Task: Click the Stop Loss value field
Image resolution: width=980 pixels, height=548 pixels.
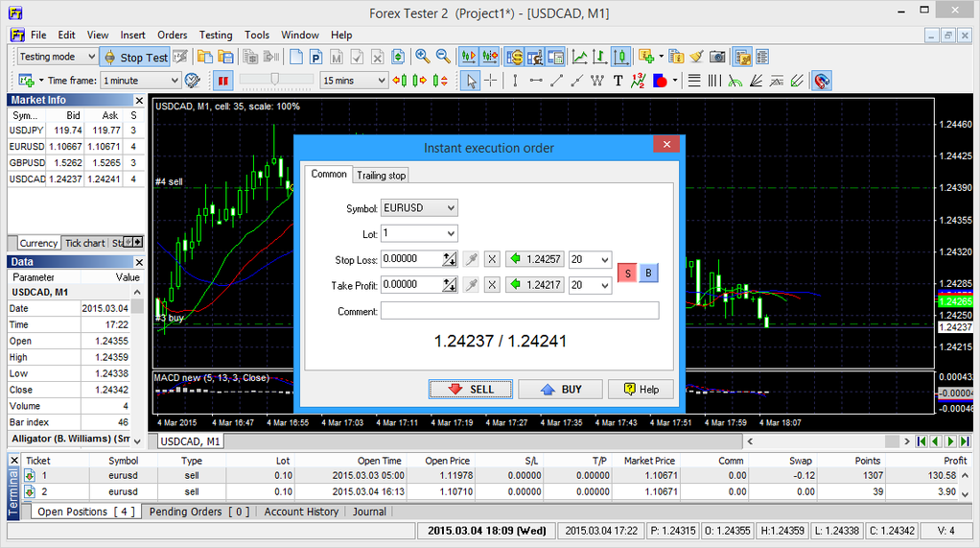Action: pyautogui.click(x=412, y=259)
